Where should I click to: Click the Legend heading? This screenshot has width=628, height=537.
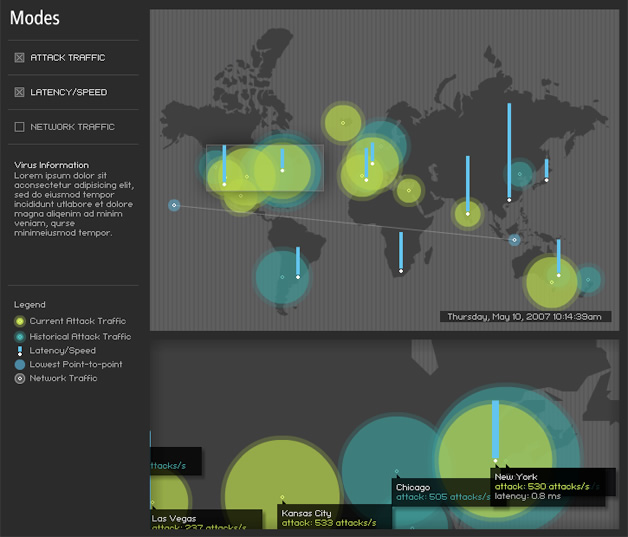coord(30,305)
